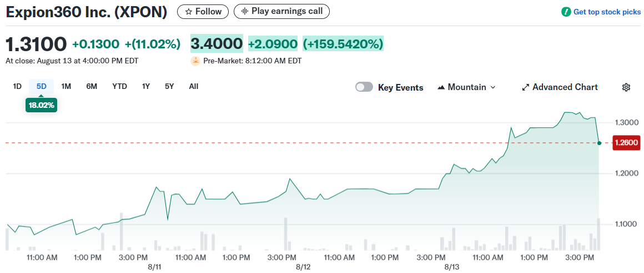Click the closing price 1.3100
The width and height of the screenshot is (644, 273).
[36, 44]
